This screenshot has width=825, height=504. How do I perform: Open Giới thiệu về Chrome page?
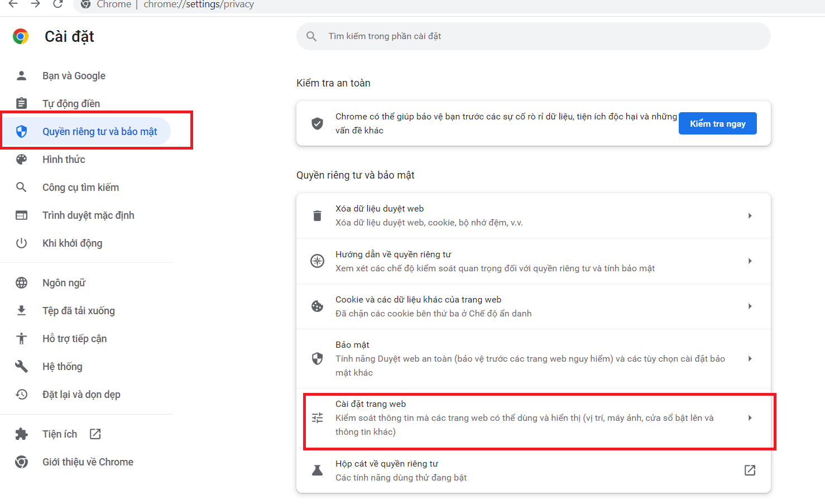[x=87, y=462]
